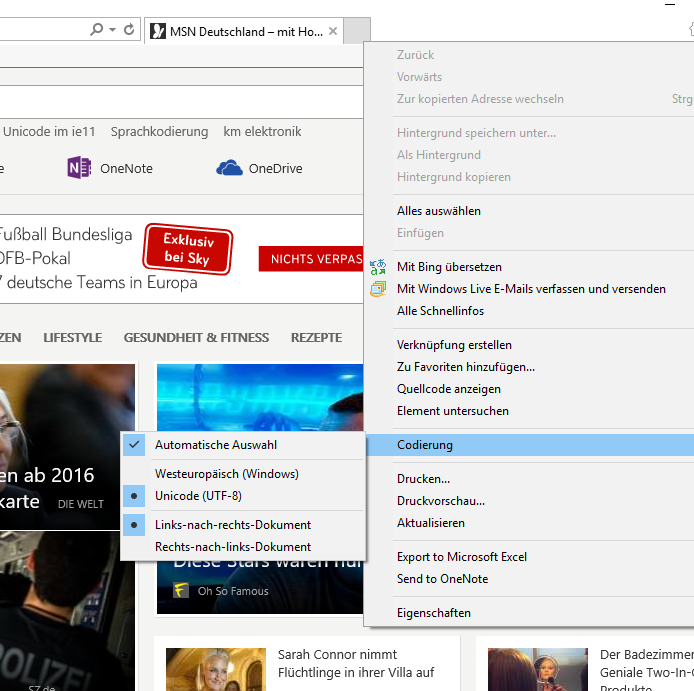Click 'Unicode im ie11' search suggestion
This screenshot has width=694, height=691.
[x=49, y=131]
